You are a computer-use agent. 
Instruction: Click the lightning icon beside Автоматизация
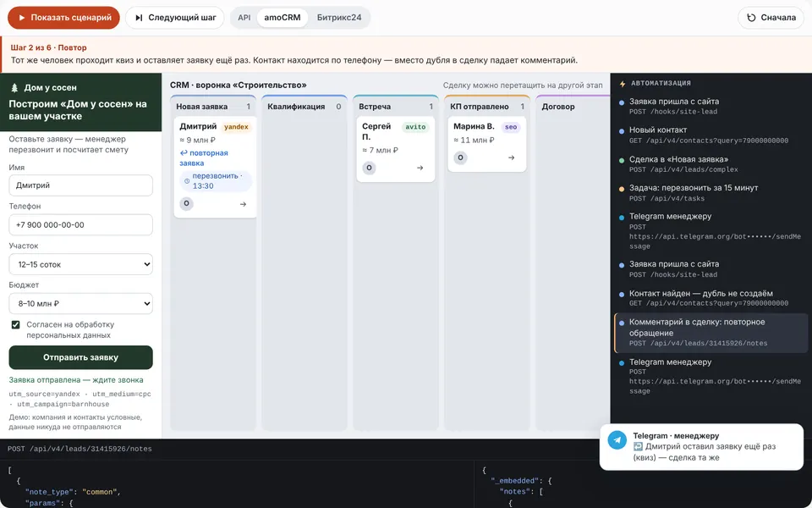pyautogui.click(x=623, y=84)
